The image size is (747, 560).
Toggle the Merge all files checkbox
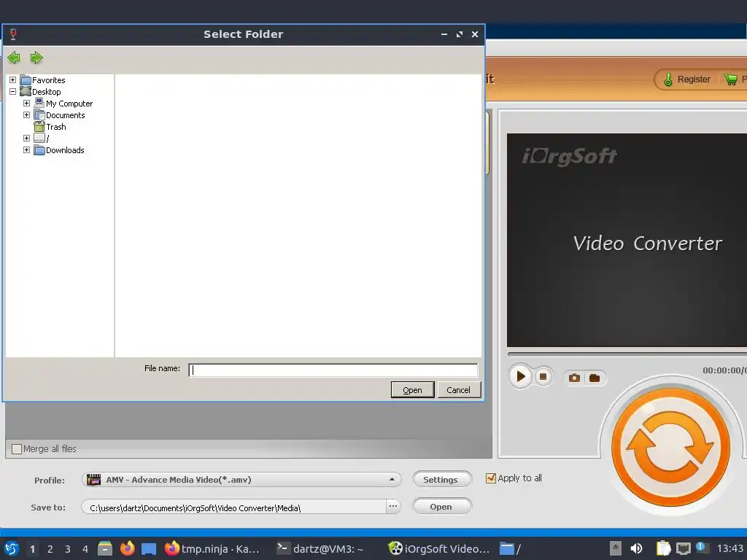[17, 449]
